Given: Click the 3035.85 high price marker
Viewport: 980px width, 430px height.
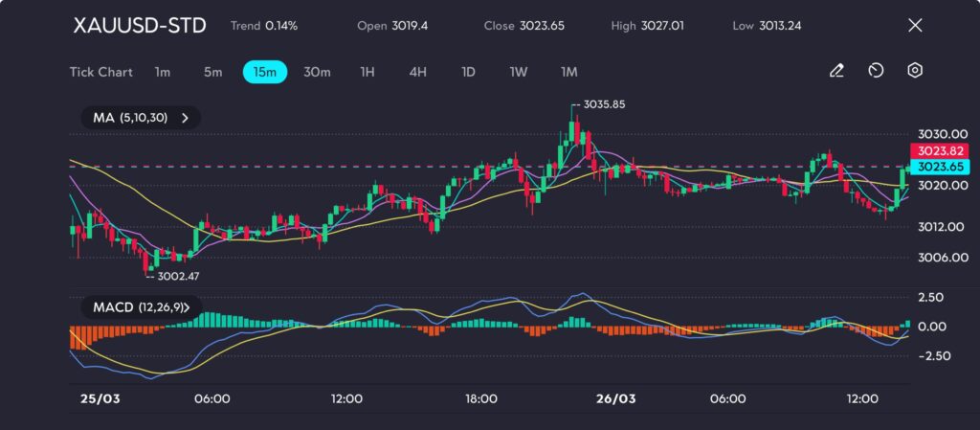Looking at the screenshot, I should [603, 104].
